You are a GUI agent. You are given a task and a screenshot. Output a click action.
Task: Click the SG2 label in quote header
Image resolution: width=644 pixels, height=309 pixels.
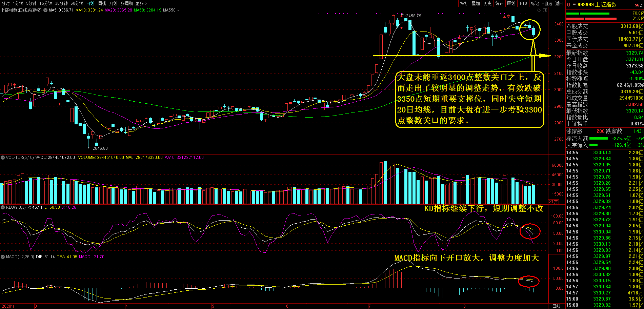[x=638, y=5]
